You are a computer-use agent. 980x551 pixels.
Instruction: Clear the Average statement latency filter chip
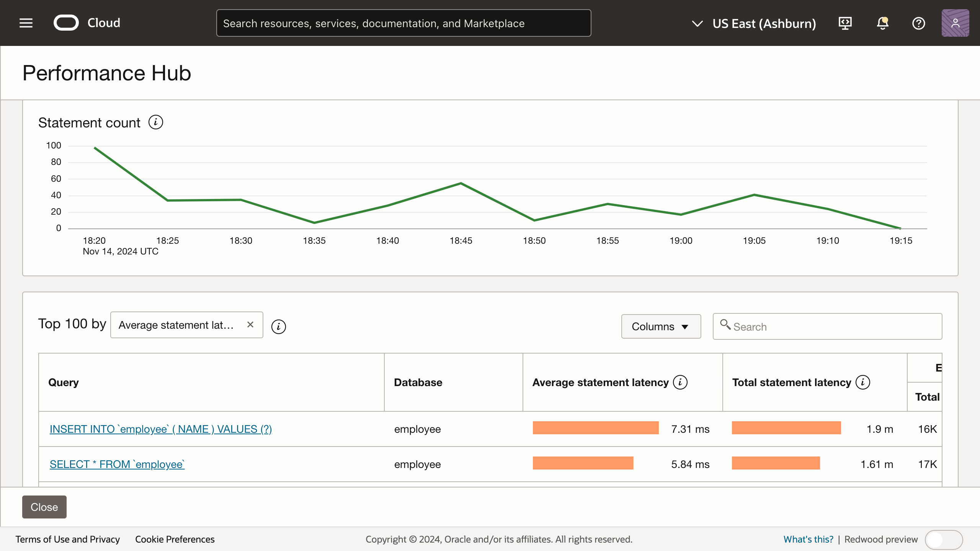pyautogui.click(x=250, y=325)
